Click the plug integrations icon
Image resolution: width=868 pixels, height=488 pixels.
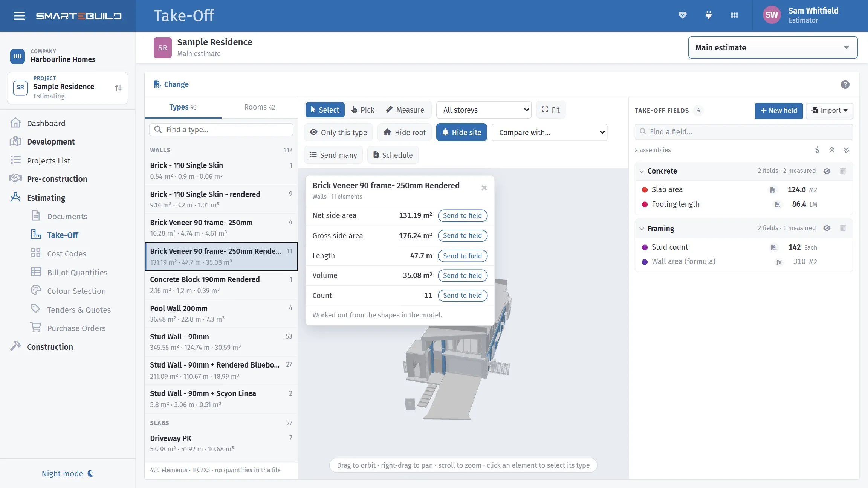coord(709,15)
